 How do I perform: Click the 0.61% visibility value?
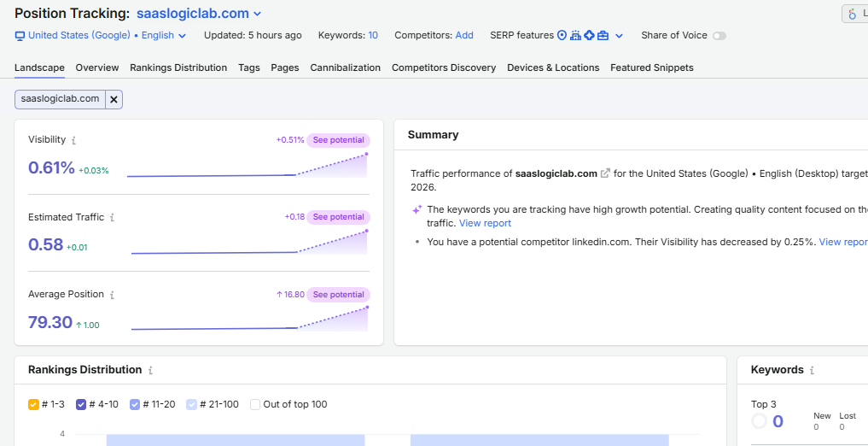click(x=51, y=167)
